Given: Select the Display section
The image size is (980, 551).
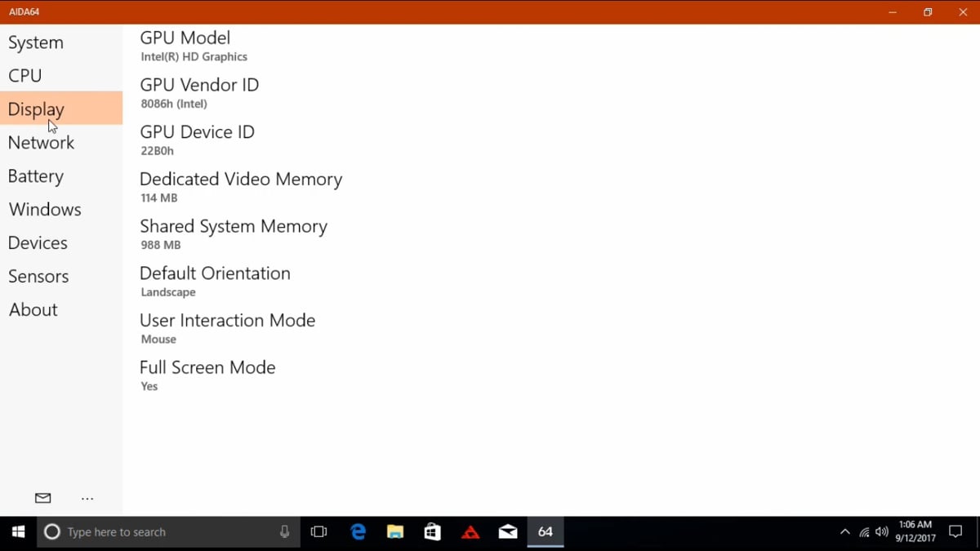Looking at the screenshot, I should click(x=61, y=109).
